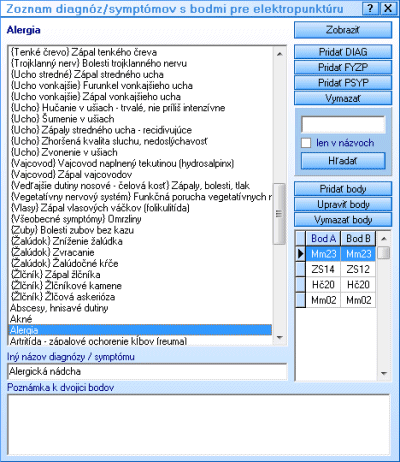The width and height of the screenshot is (400, 462).
Task: Click the Hľadať search button
Action: [343, 161]
